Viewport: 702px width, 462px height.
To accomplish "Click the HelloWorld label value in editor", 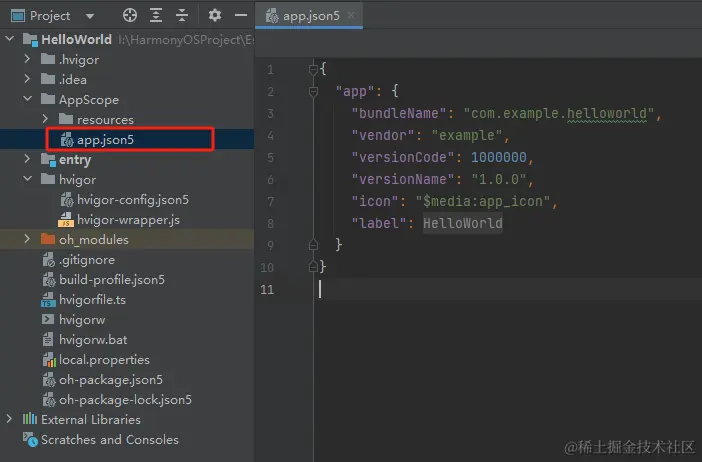I will coord(463,223).
